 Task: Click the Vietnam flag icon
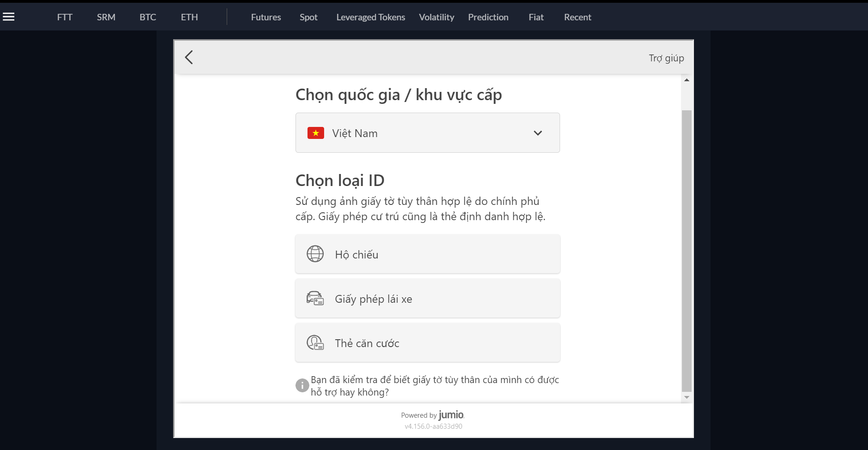(x=316, y=133)
